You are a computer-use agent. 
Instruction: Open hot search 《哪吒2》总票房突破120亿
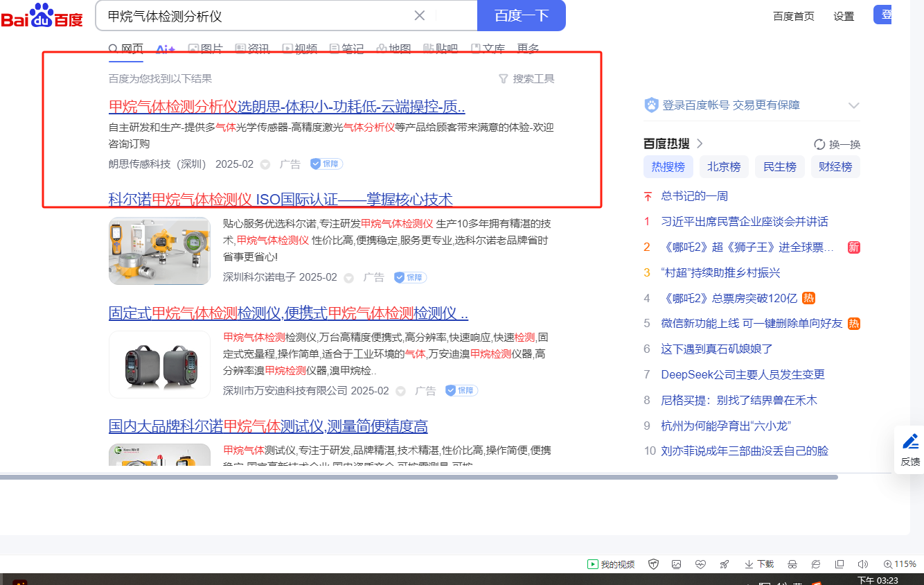(729, 298)
